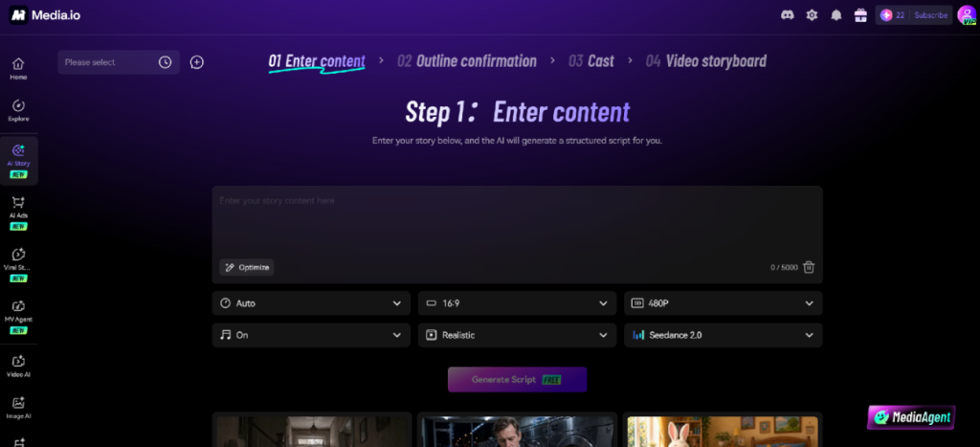
Task: Clear story text with trash icon
Action: (x=809, y=267)
